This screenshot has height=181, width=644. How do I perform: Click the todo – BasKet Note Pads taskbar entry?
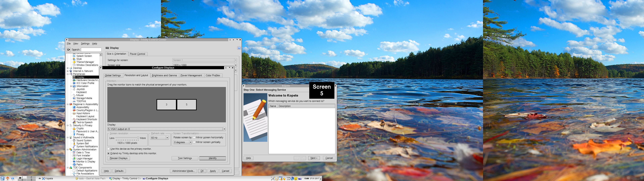(x=91, y=178)
